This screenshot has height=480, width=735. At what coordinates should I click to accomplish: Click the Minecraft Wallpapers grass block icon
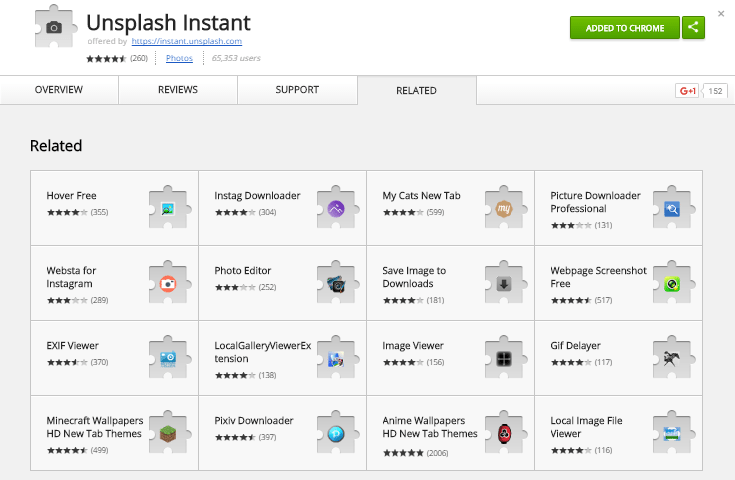(170, 433)
